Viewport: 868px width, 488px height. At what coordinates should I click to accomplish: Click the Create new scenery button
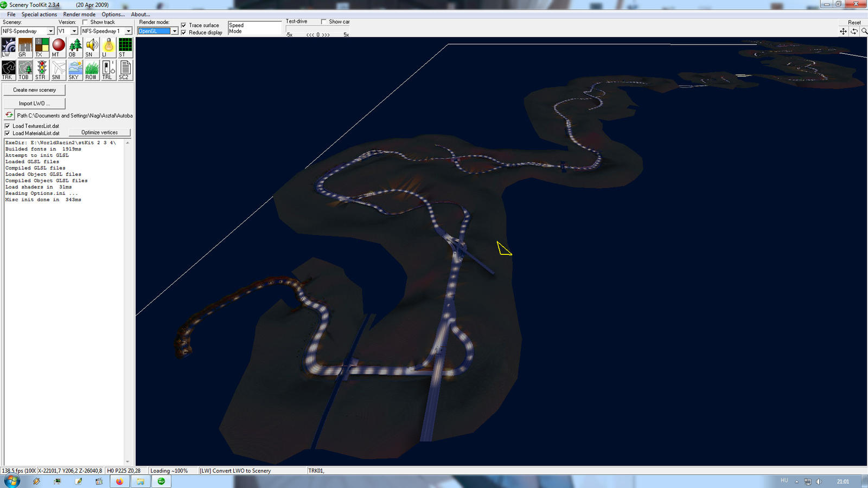[34, 90]
